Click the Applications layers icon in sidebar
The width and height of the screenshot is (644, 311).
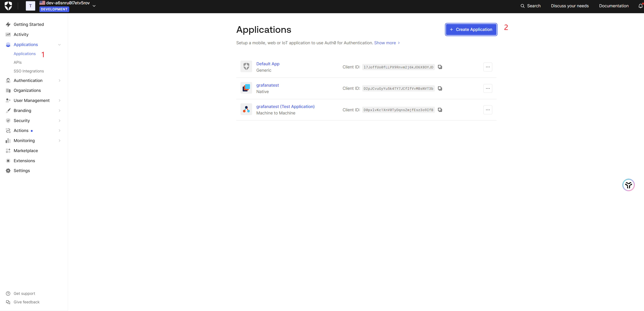(x=8, y=45)
